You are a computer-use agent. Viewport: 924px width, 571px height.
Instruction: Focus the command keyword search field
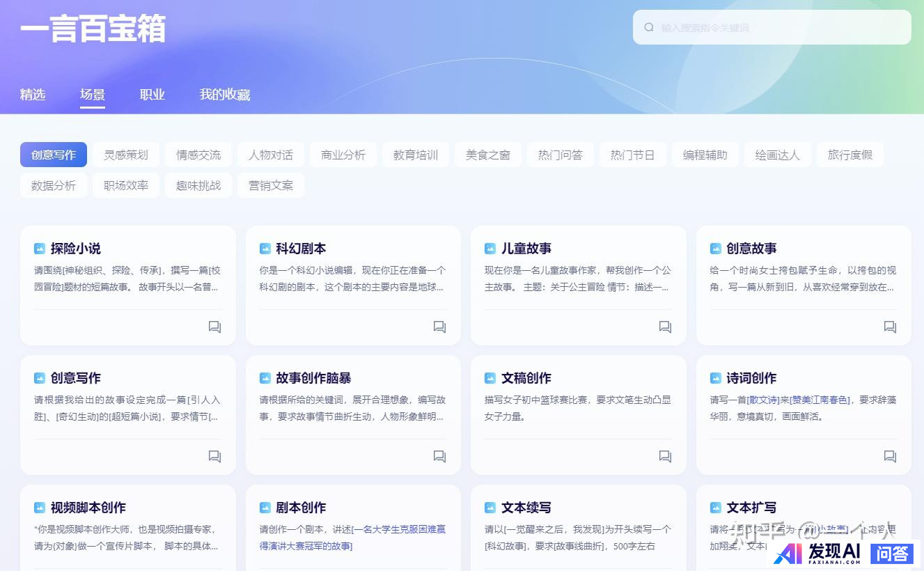click(772, 27)
